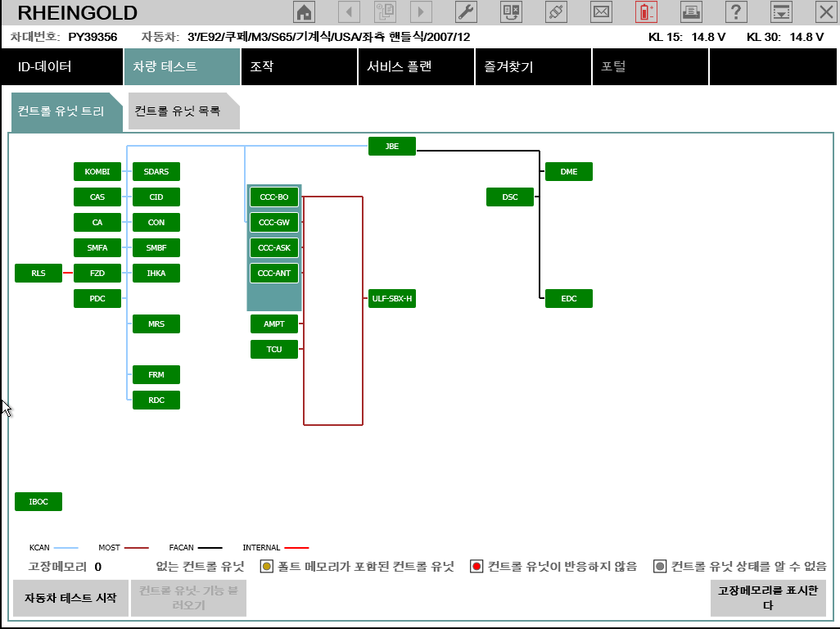
Task: Select the 컨트롤 유닛 트리 sub-tab
Action: click(66, 111)
